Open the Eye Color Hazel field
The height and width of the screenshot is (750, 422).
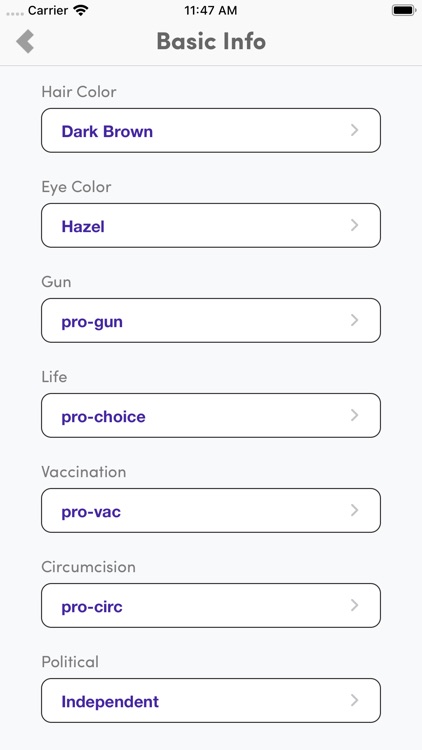pyautogui.click(x=211, y=225)
